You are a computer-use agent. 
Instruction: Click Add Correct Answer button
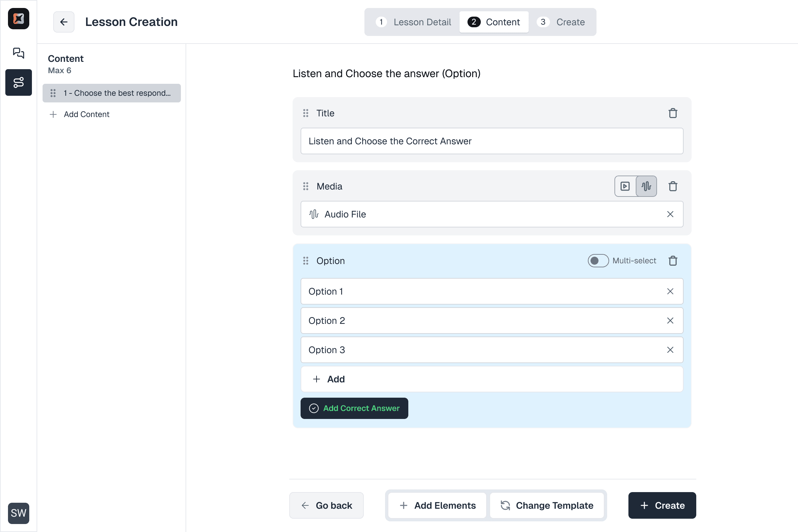point(354,408)
